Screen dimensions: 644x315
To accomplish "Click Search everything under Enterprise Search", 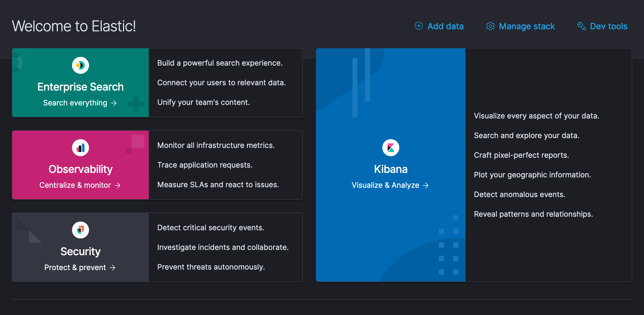I will click(75, 103).
